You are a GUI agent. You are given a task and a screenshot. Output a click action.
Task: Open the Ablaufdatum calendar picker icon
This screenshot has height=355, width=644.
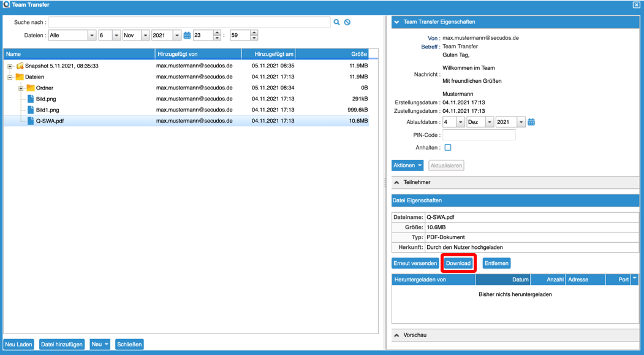pyautogui.click(x=531, y=122)
